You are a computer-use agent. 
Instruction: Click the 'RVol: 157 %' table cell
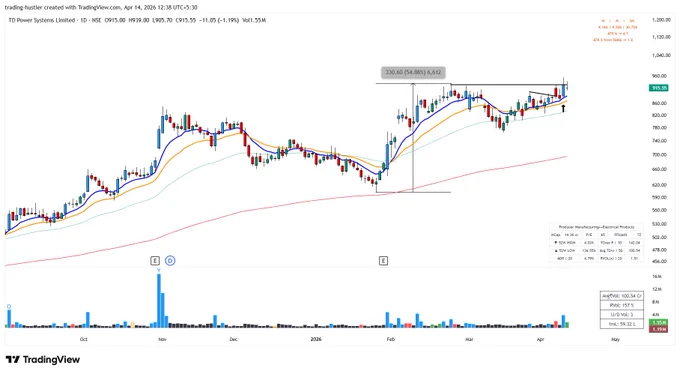(x=621, y=305)
